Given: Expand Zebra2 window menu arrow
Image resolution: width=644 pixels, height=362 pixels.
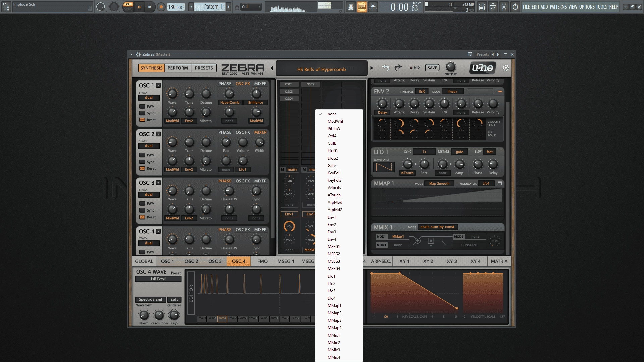Looking at the screenshot, I should 131,54.
